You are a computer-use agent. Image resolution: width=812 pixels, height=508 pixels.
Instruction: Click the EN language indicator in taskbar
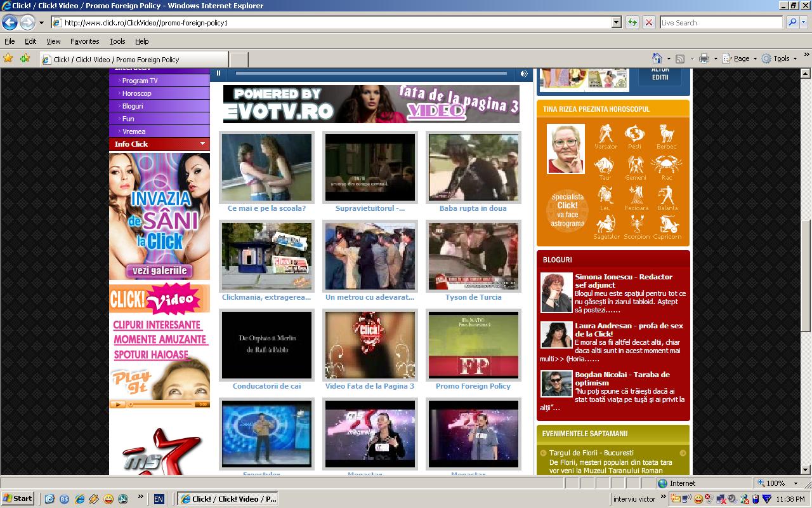click(159, 499)
